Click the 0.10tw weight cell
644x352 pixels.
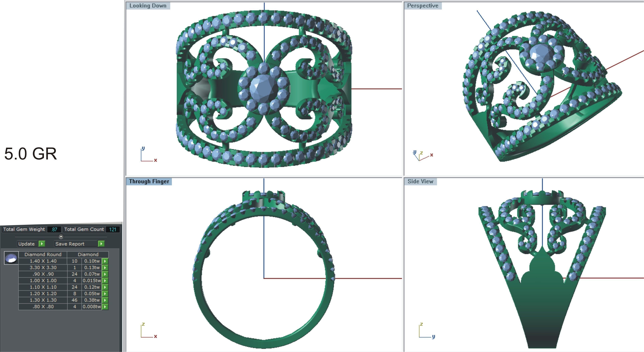92,261
